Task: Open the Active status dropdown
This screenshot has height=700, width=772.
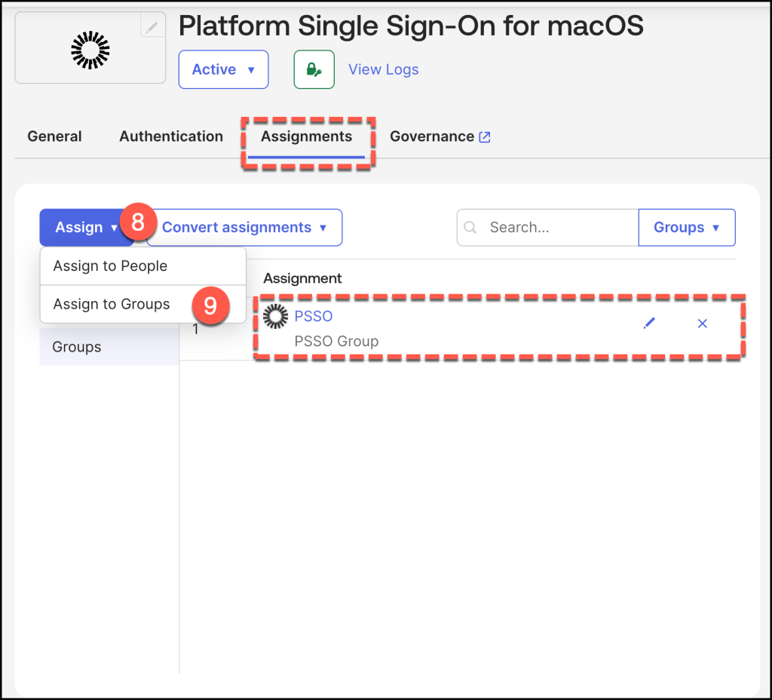Action: 223,69
